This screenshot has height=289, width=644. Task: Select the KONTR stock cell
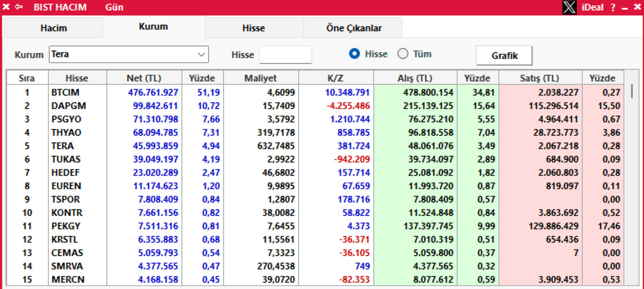point(77,213)
